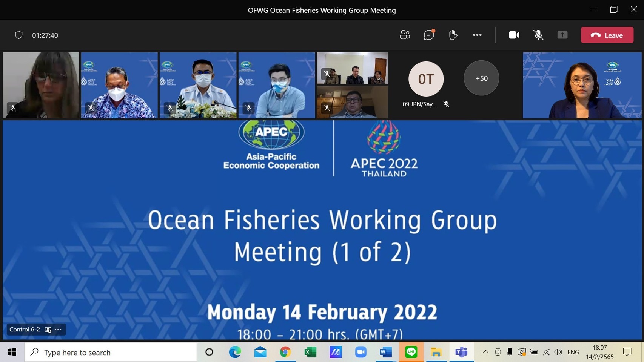644x362 pixels.
Task: Click the Meet Now tray icon
Action: (498, 352)
